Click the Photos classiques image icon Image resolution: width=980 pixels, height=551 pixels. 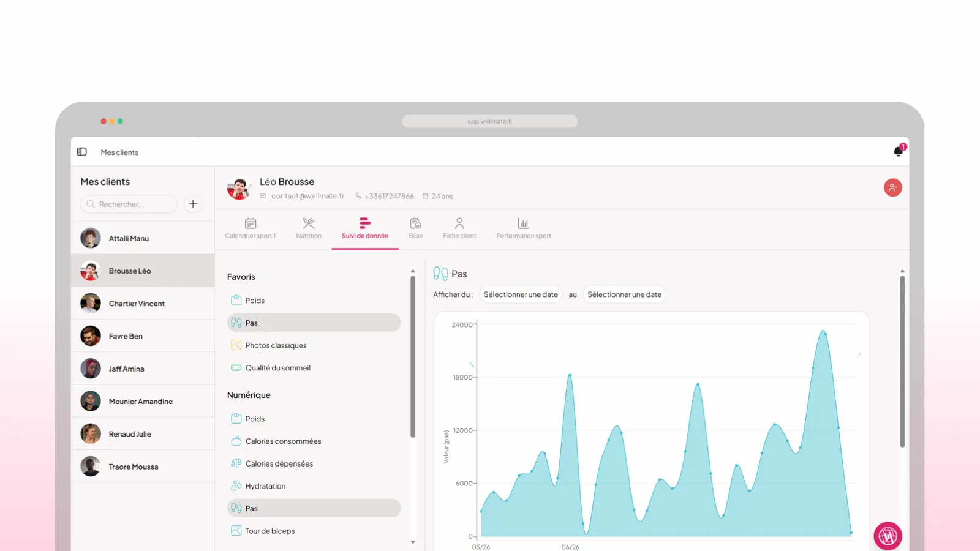coord(236,345)
